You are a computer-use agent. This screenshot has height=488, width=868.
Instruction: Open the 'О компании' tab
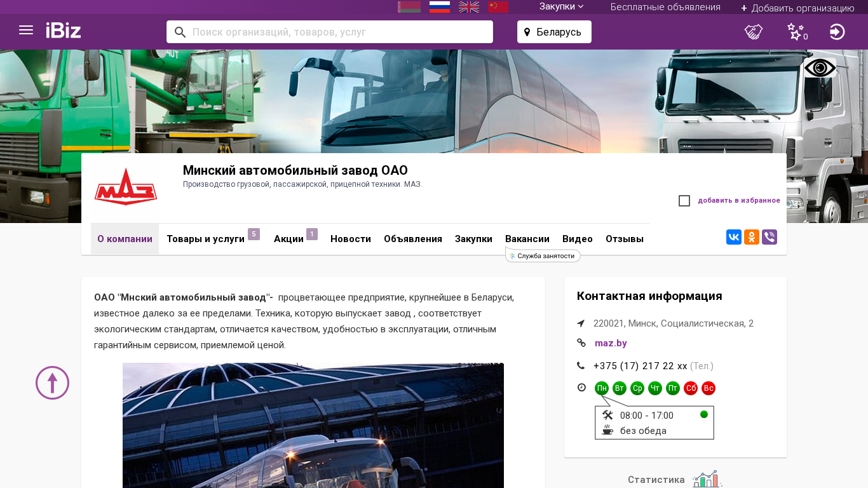click(125, 239)
